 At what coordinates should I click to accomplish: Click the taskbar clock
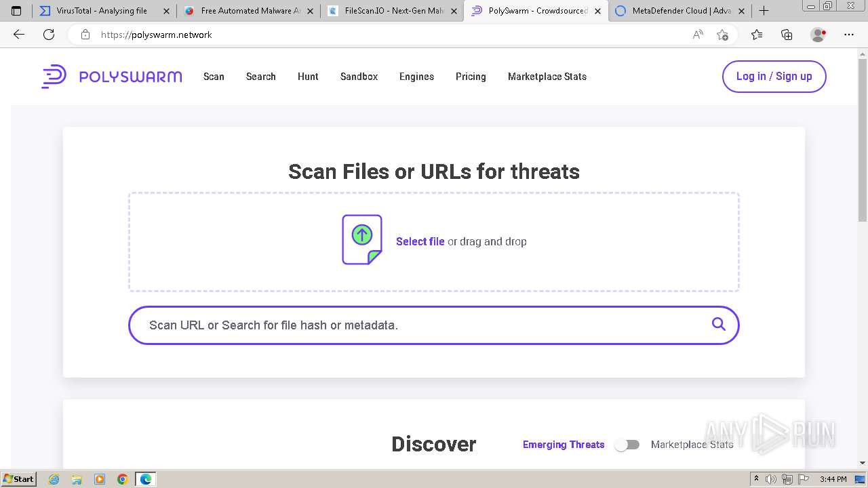tap(833, 479)
